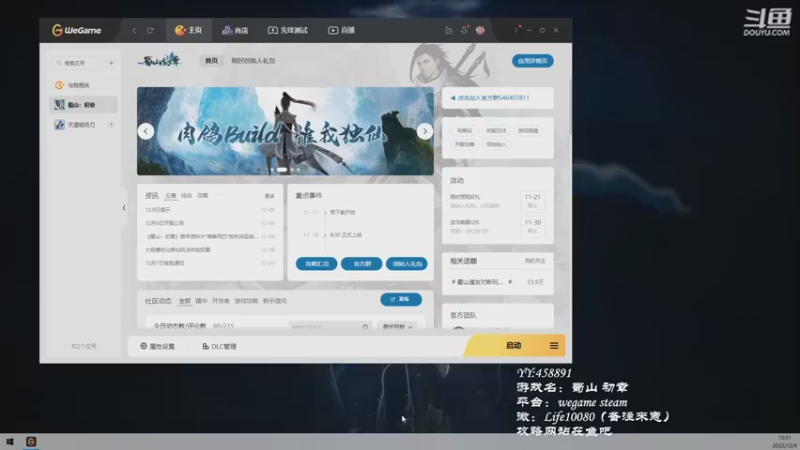Screen dimensions: 800x450
Task: Click the 创始人礼包 button
Action: 407,264
